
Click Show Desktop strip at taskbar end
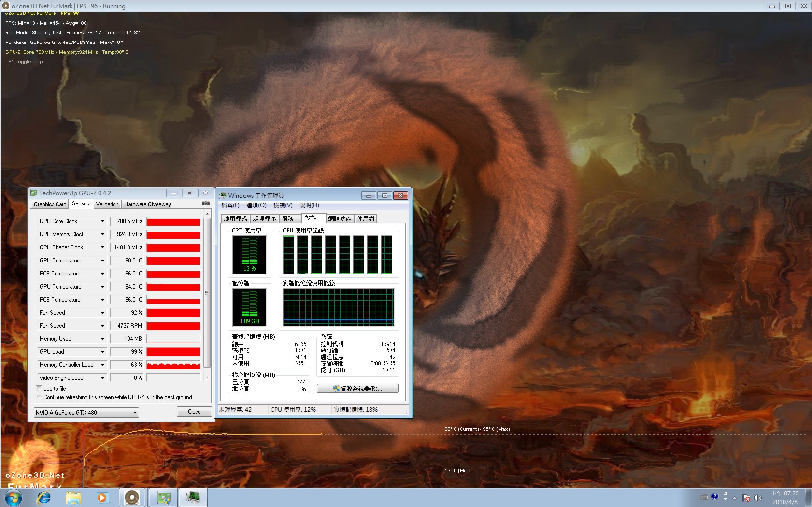pos(808,497)
